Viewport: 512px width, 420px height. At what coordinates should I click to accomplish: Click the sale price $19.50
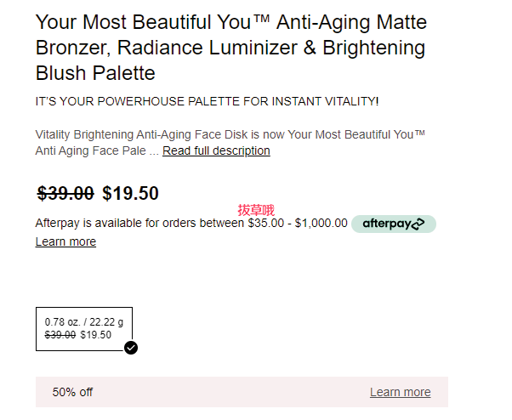point(130,193)
